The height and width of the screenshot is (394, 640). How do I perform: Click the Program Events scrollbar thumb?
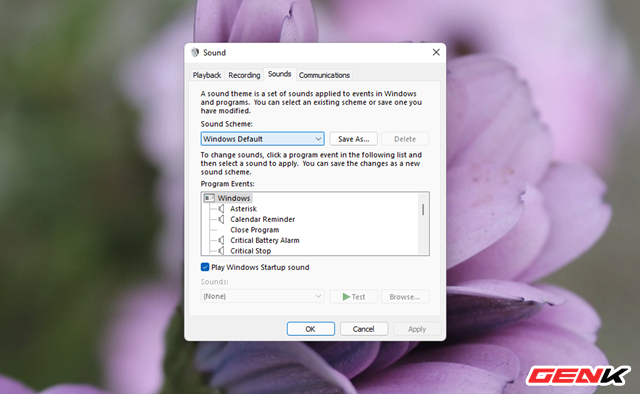click(x=423, y=209)
